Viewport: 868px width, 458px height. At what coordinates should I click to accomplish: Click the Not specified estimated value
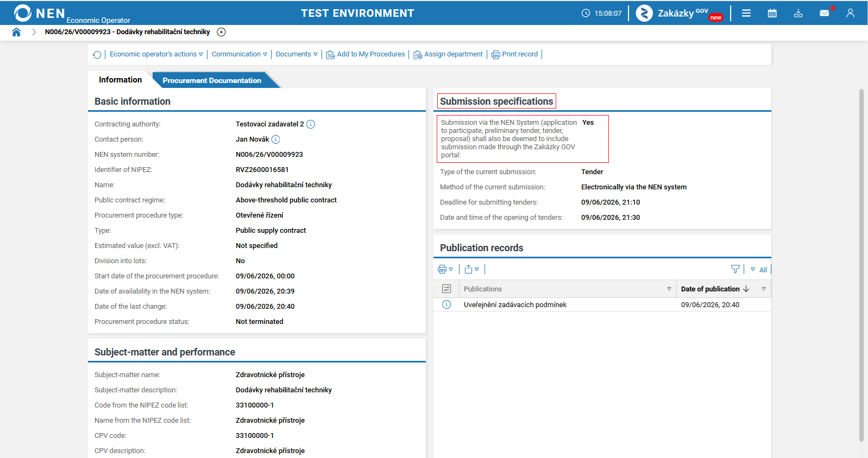[x=256, y=246]
